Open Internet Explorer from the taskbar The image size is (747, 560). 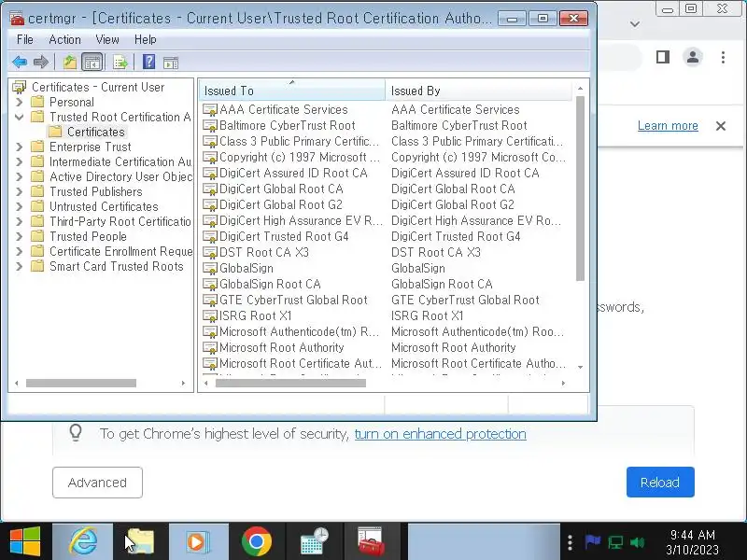pyautogui.click(x=83, y=542)
